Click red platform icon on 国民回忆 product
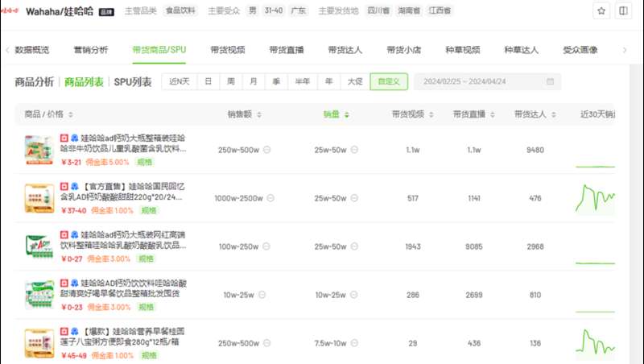The height and width of the screenshot is (364, 644). [64, 187]
